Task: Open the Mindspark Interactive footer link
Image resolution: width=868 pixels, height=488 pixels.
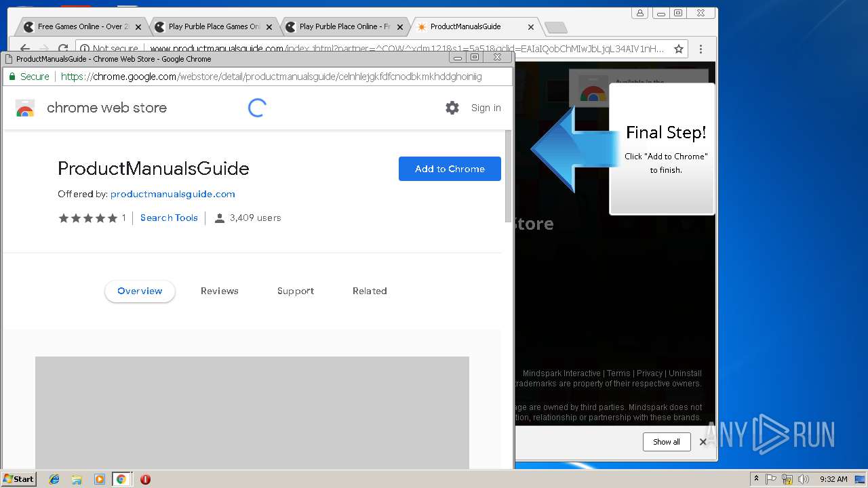Action: (561, 373)
